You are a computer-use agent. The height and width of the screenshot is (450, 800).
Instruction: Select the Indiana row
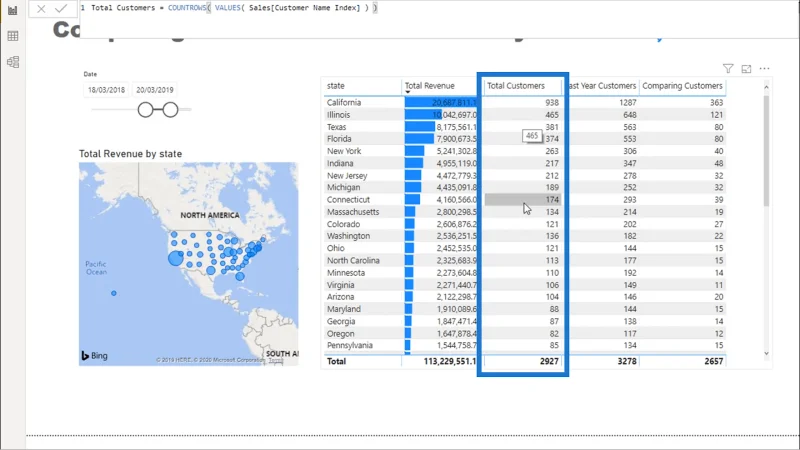coord(525,163)
